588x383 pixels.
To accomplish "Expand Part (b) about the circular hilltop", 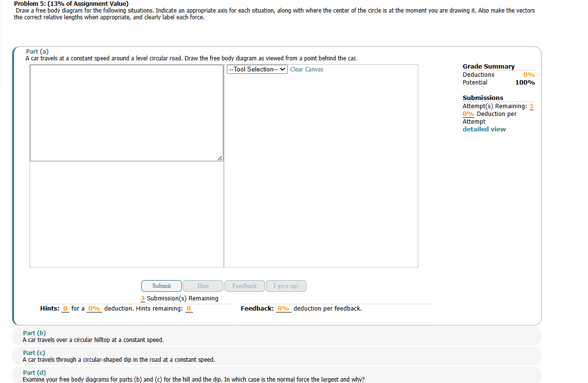I will point(34,333).
